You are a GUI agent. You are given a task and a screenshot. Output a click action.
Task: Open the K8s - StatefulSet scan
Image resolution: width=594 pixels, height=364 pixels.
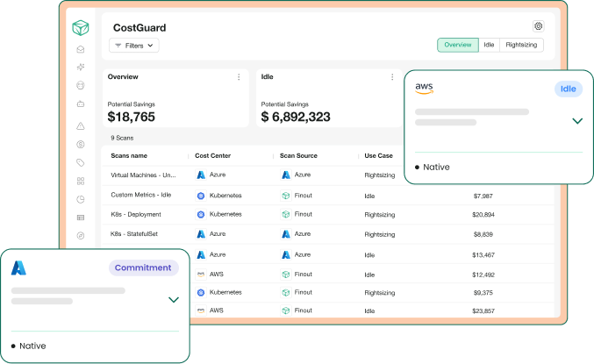click(134, 234)
